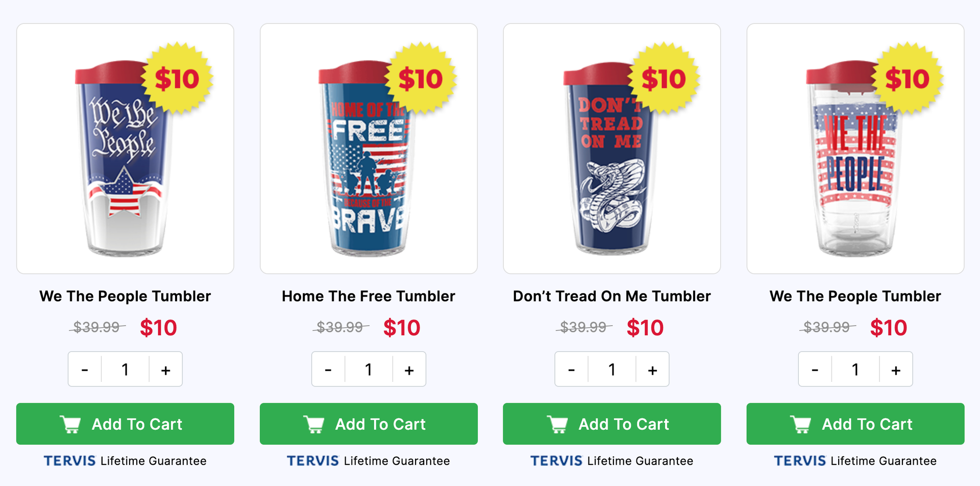
Task: View the blue We The People tumbler photo
Action: 125,149
